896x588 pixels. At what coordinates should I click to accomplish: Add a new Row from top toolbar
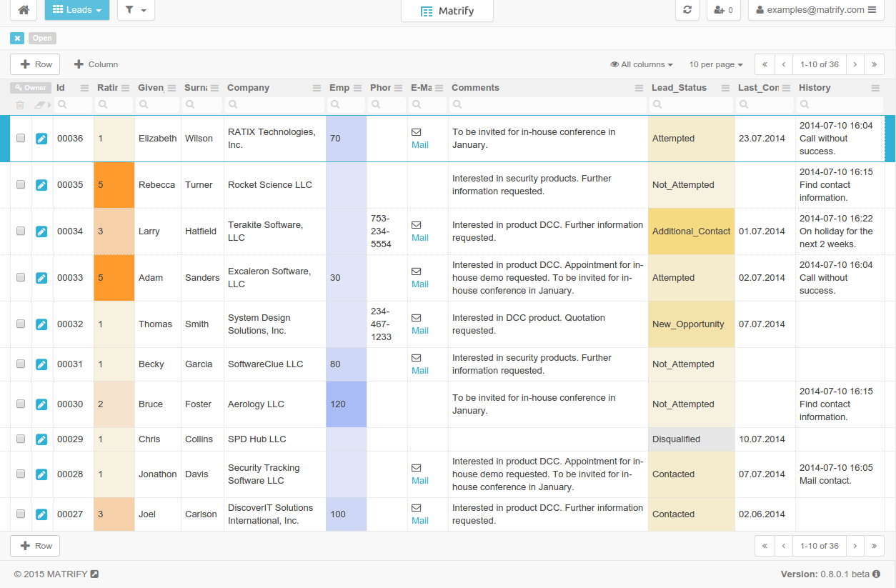tap(35, 64)
